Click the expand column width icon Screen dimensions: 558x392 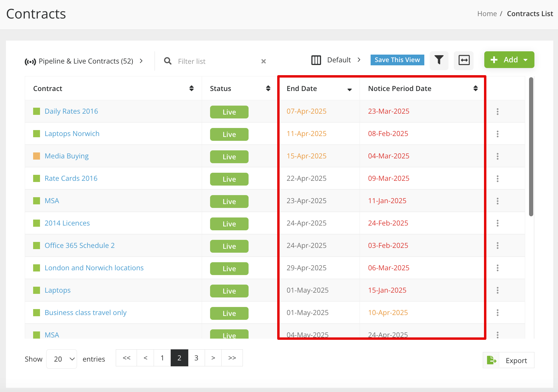[x=464, y=60]
